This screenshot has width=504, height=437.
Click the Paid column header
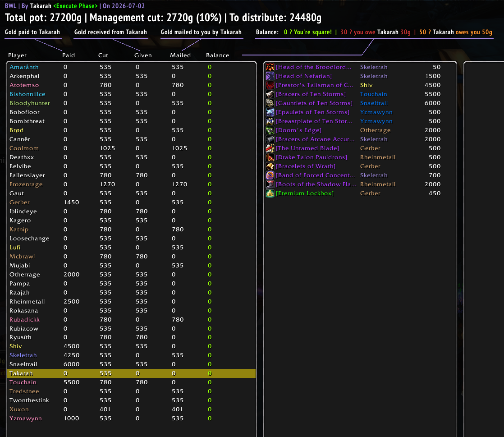pos(69,55)
